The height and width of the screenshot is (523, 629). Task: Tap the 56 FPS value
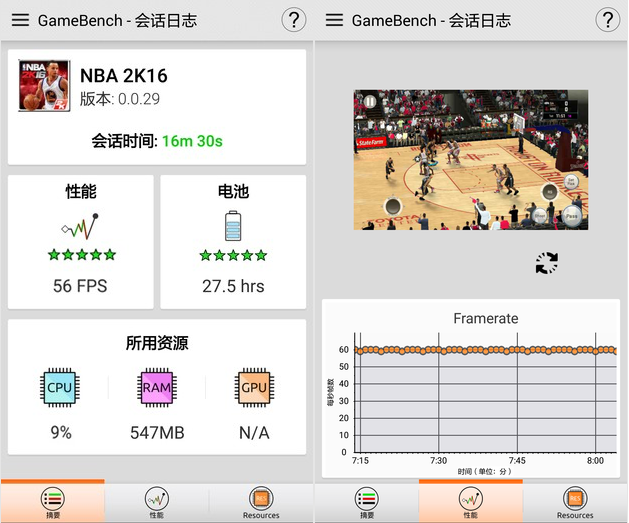[x=80, y=286]
